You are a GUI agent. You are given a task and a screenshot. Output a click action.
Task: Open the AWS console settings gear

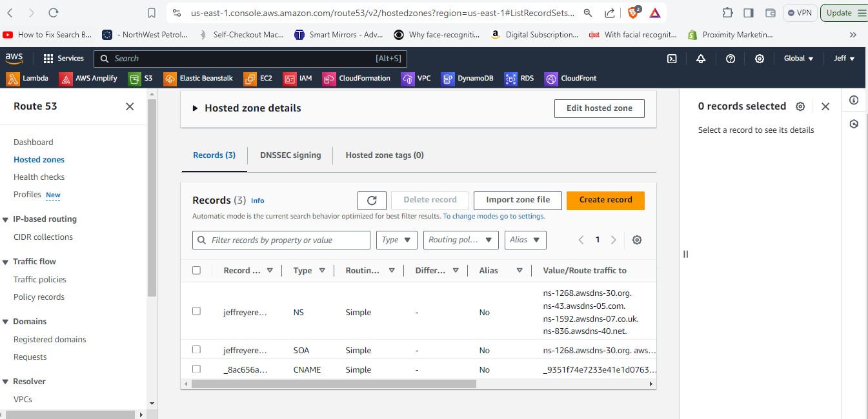click(760, 59)
